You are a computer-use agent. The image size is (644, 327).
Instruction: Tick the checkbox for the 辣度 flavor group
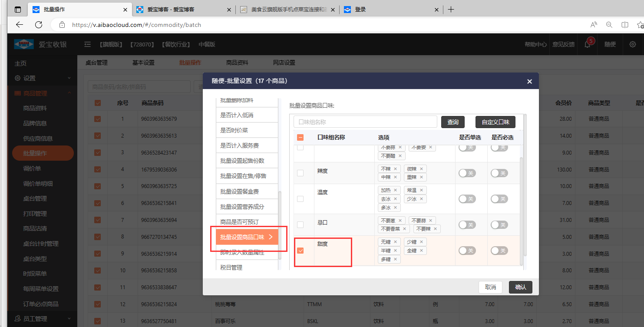pyautogui.click(x=300, y=173)
